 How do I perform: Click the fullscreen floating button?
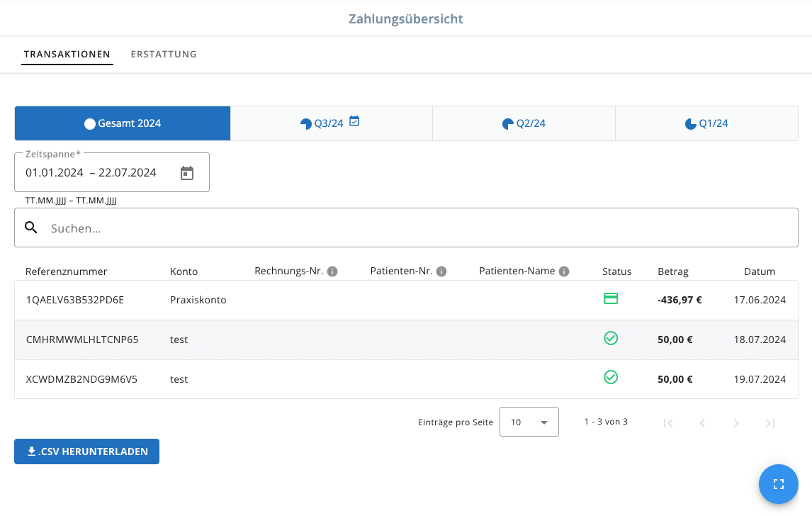tap(778, 484)
